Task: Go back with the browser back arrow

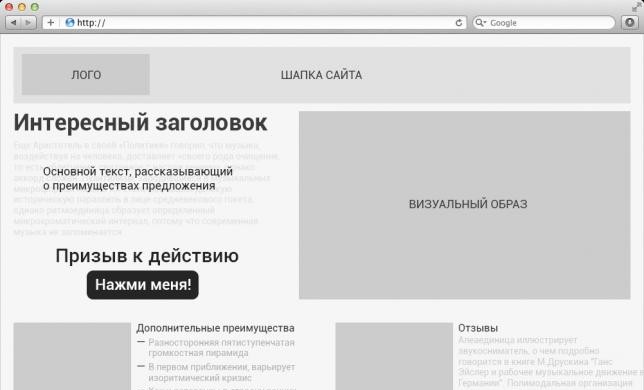Action: coord(14,22)
